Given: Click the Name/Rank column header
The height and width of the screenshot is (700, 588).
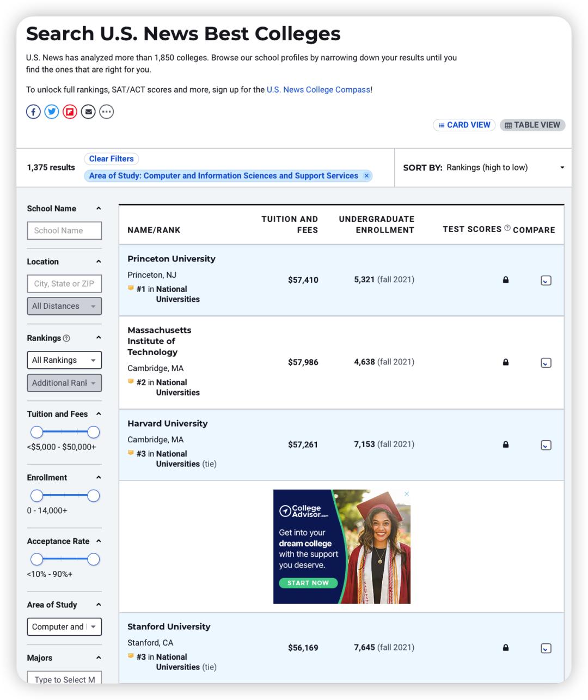Looking at the screenshot, I should click(x=154, y=230).
